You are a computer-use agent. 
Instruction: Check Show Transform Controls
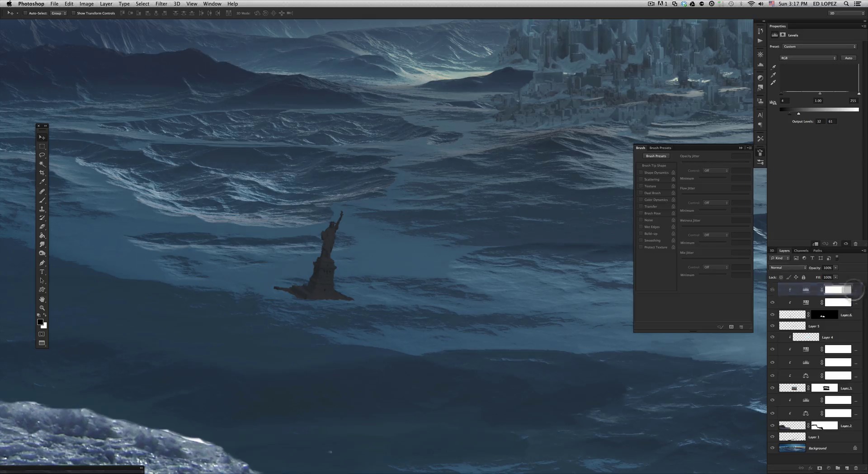(x=74, y=13)
